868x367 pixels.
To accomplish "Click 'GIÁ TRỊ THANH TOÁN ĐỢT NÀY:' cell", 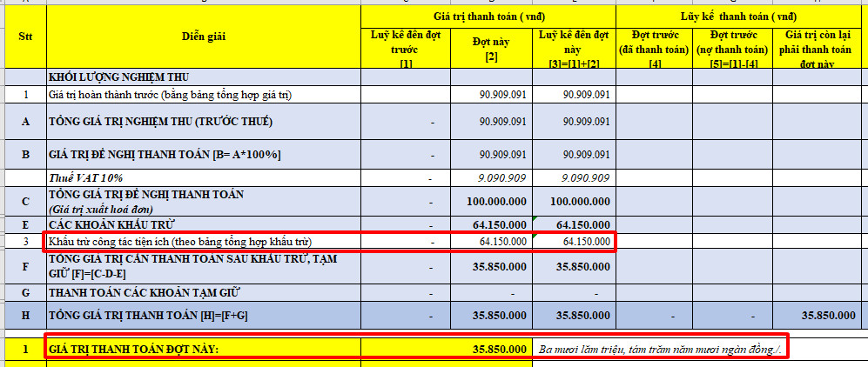I will [204, 350].
